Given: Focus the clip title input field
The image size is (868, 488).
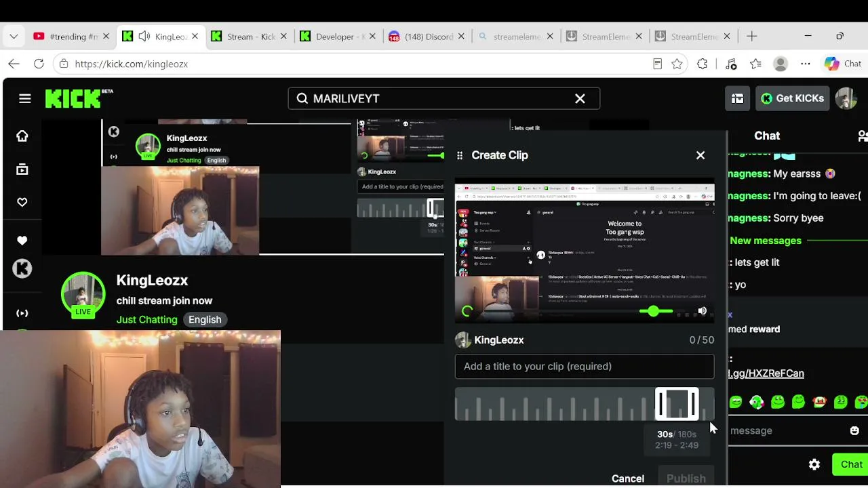Looking at the screenshot, I should point(585,367).
